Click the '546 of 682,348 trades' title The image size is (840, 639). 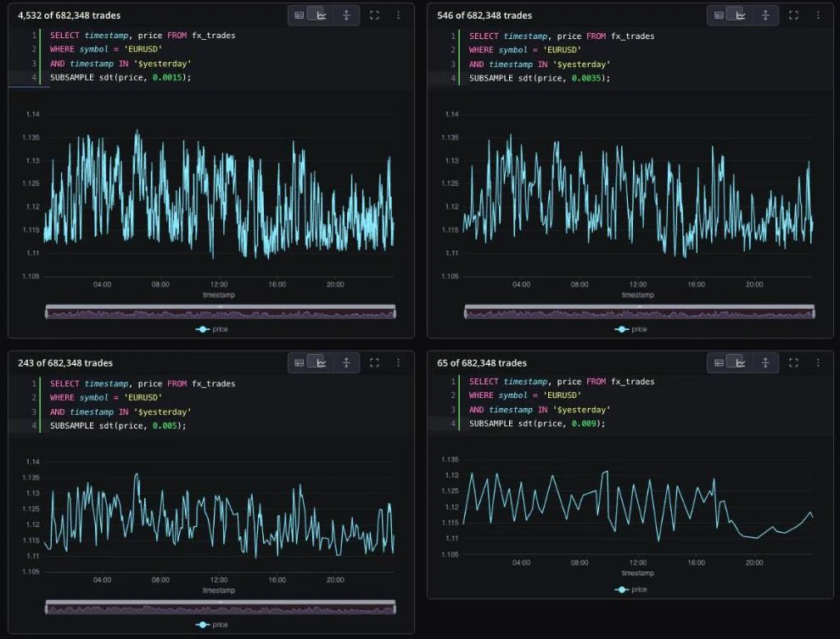coord(484,15)
